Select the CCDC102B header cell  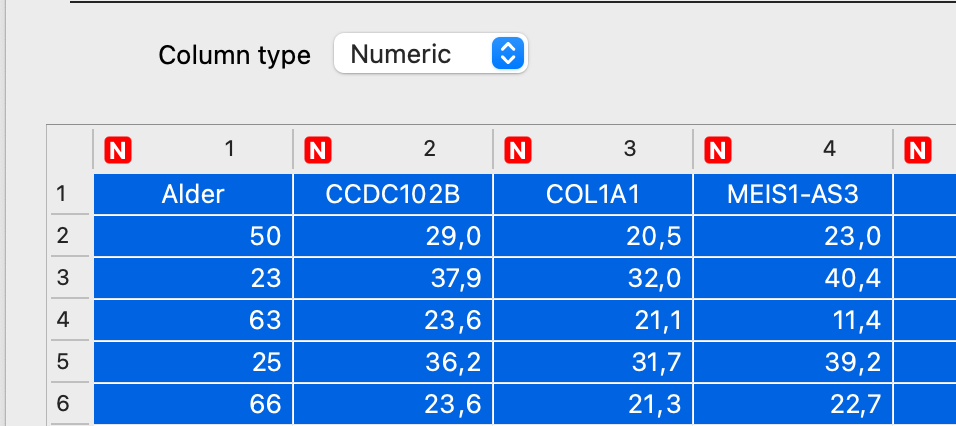tap(393, 195)
